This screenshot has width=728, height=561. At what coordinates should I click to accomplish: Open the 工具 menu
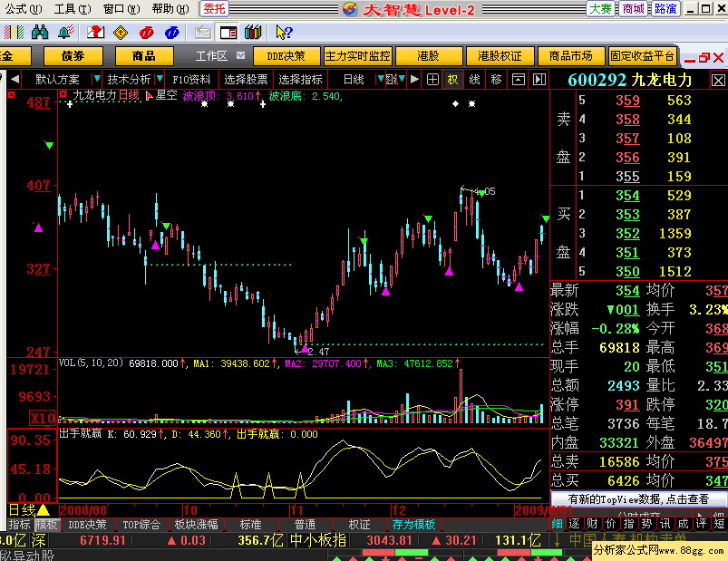73,9
